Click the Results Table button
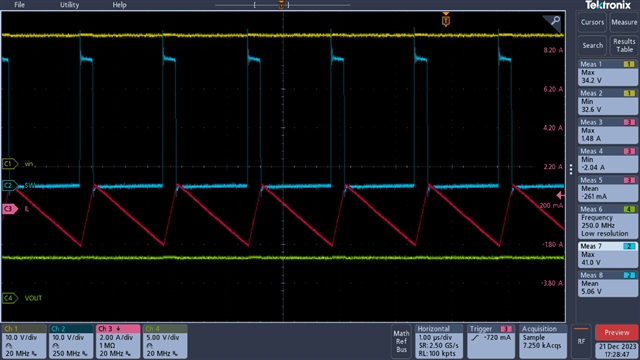The height and width of the screenshot is (360, 640). point(624,45)
